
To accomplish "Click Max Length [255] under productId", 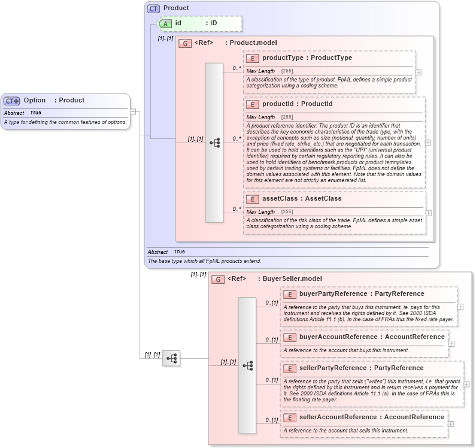I will (269, 117).
